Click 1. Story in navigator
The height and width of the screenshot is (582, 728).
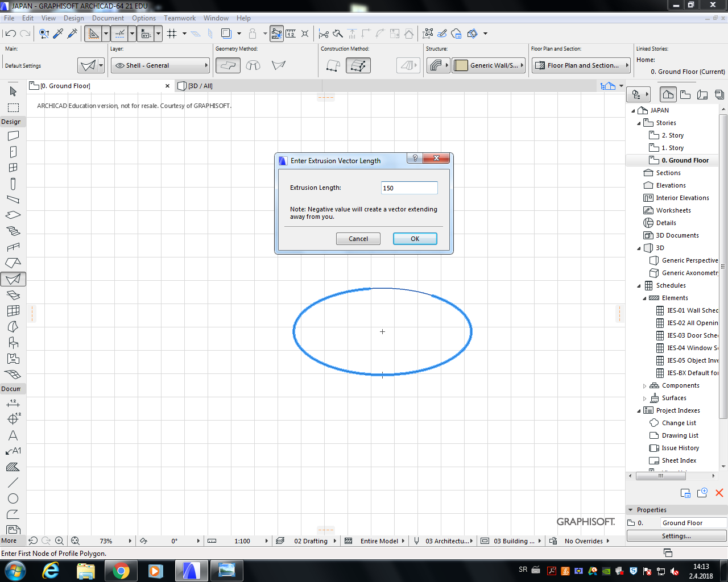pos(672,148)
